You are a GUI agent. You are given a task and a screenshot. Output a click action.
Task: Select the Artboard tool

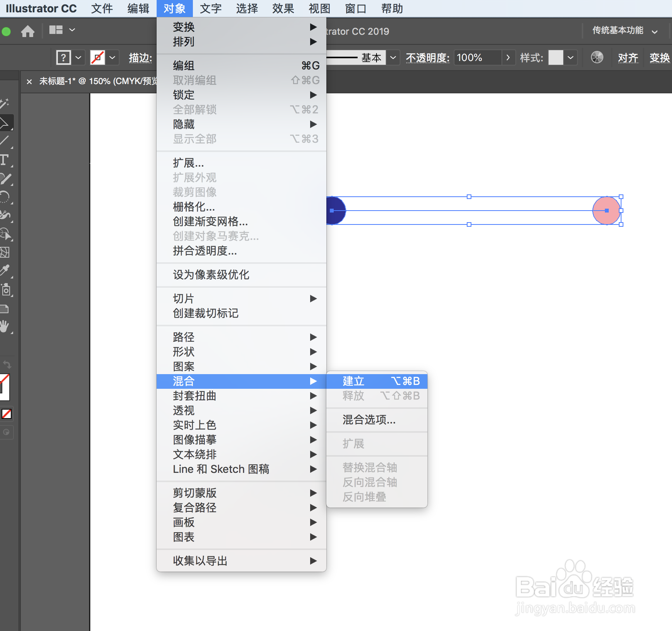[4, 309]
